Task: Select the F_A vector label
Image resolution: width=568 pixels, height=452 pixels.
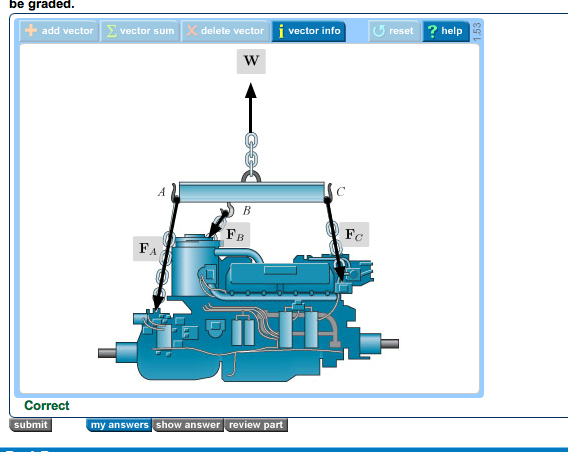Action: tap(147, 248)
